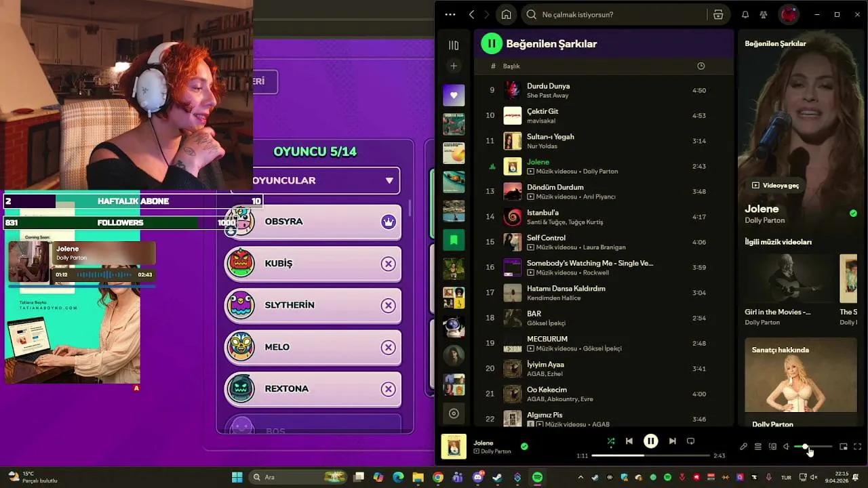This screenshot has height=488, width=868.
Task: Toggle the saved checkmark next to Jolene in the player bar
Action: coord(524,446)
